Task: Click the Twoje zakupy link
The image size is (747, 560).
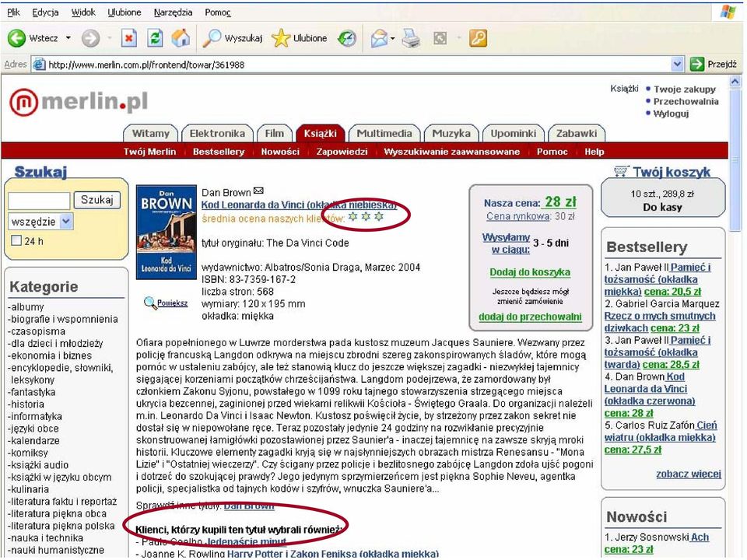Action: [x=685, y=89]
